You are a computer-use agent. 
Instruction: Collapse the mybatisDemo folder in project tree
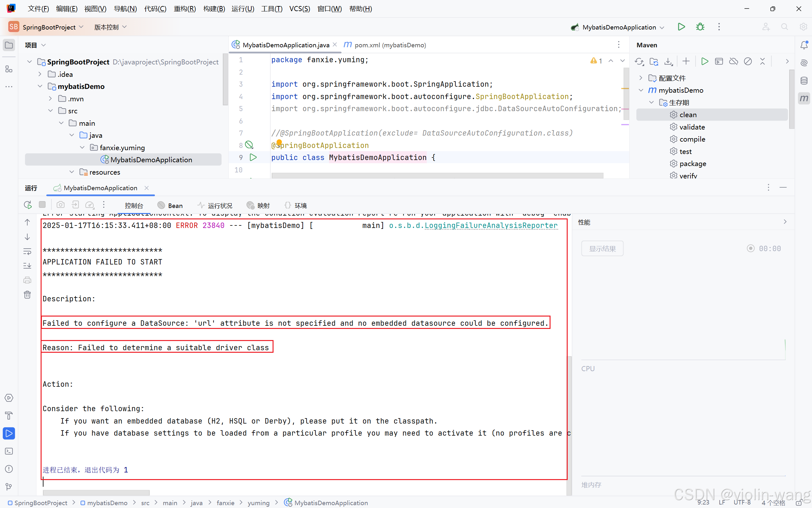tap(40, 86)
